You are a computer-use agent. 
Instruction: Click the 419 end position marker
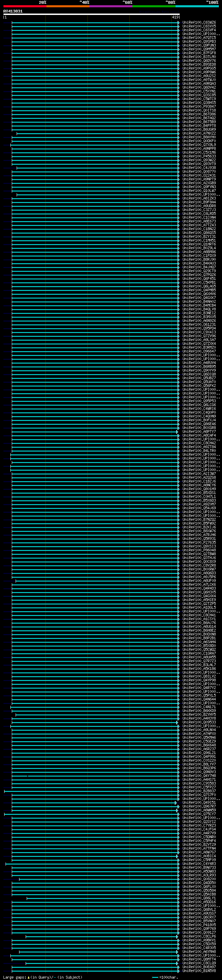(175, 17)
